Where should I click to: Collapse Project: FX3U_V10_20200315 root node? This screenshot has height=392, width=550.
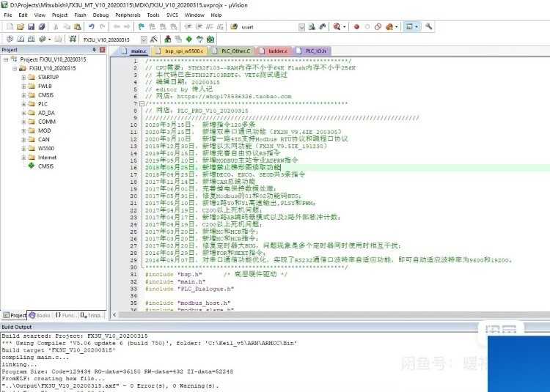pyautogui.click(x=6, y=59)
